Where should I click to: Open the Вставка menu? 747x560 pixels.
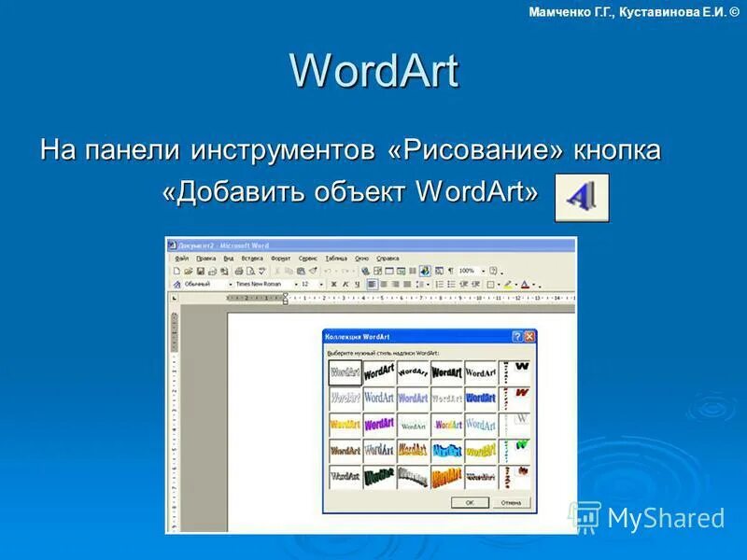pyautogui.click(x=252, y=259)
